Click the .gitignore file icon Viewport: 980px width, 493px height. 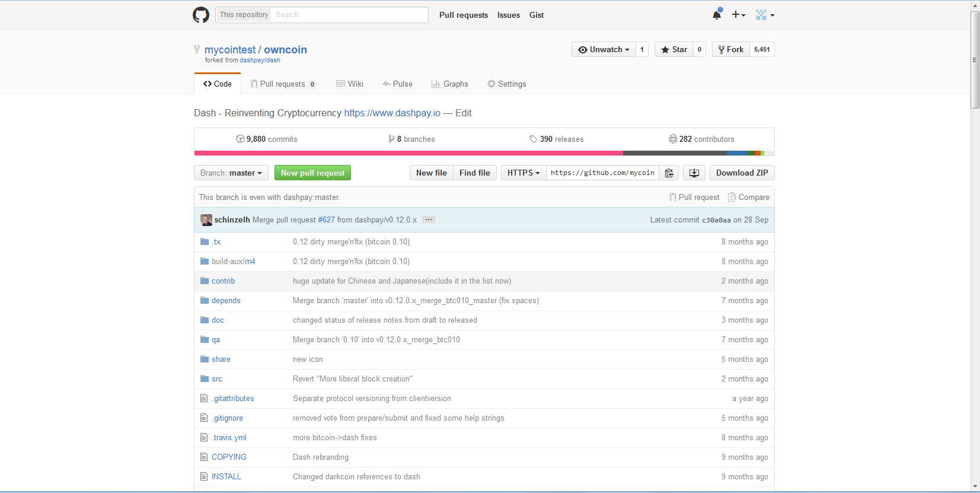pyautogui.click(x=204, y=418)
